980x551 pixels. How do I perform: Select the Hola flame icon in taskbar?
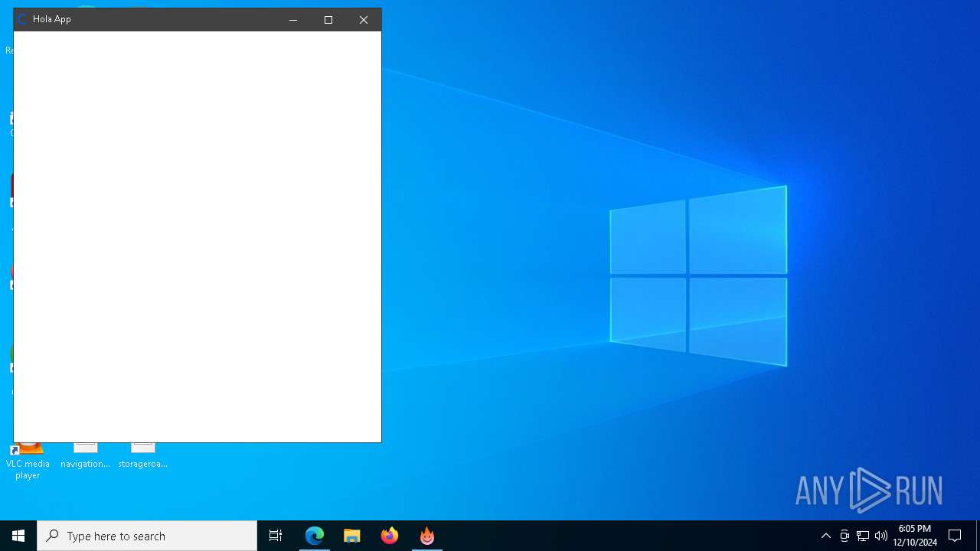coord(427,536)
